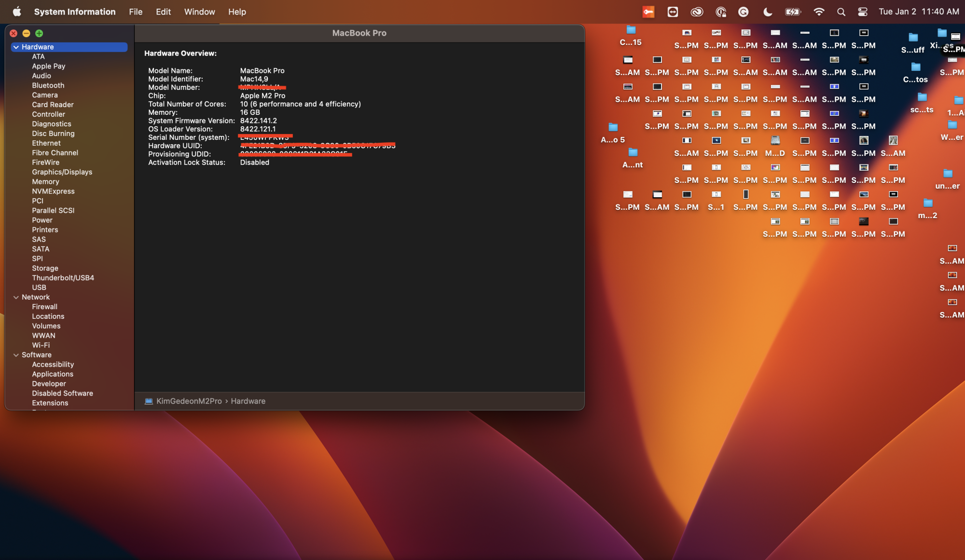Image resolution: width=965 pixels, height=560 pixels.
Task: Open the Window menu in menu bar
Action: [198, 11]
